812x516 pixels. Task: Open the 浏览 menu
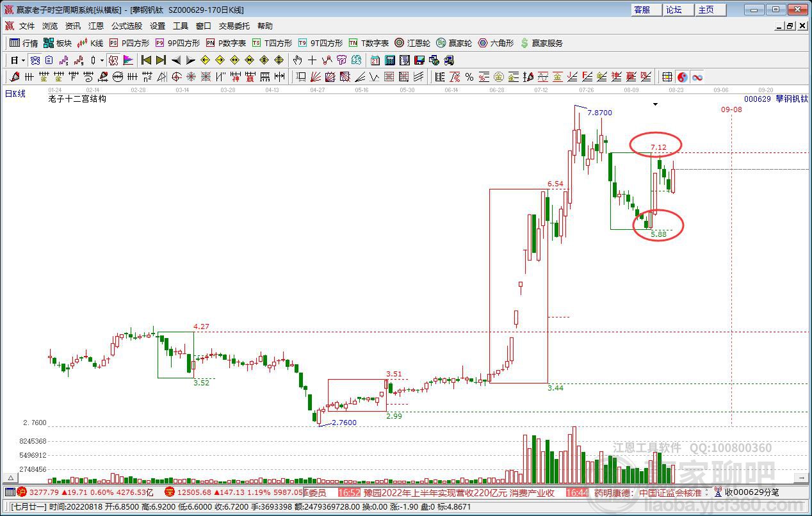[50, 26]
